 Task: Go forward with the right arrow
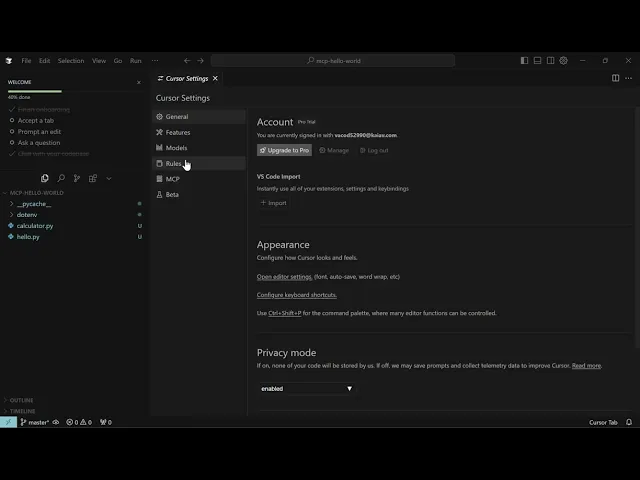pyautogui.click(x=200, y=60)
